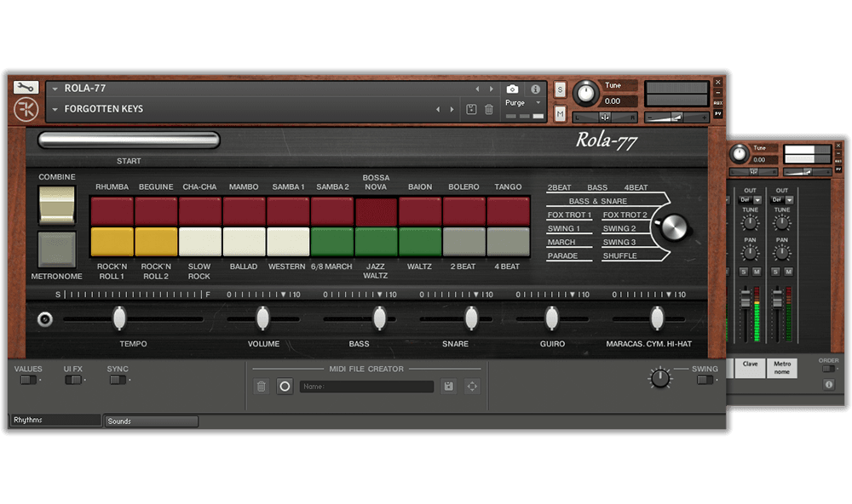Image resolution: width=852 pixels, height=504 pixels.
Task: Click the SNARE slider handle
Action: 471,318
